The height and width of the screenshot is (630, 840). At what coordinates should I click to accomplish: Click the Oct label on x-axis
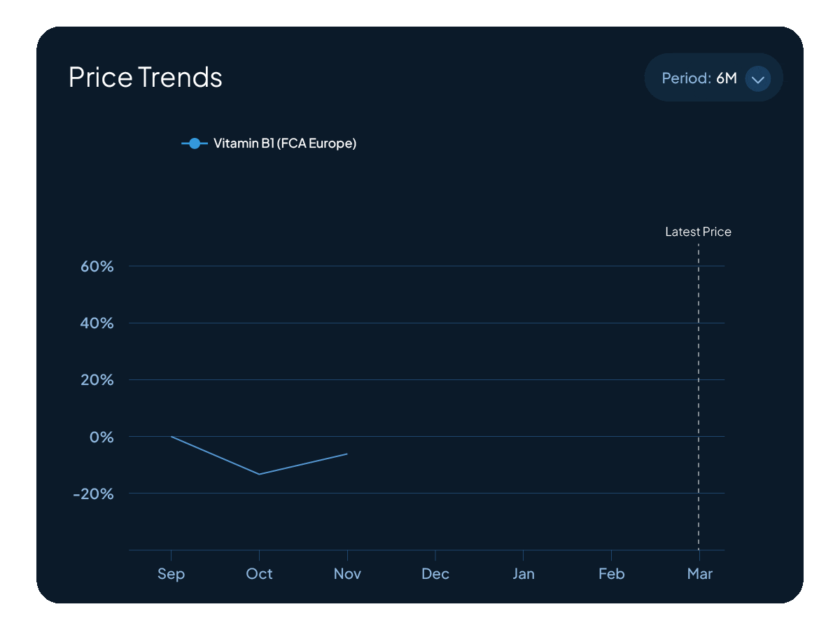pos(259,574)
